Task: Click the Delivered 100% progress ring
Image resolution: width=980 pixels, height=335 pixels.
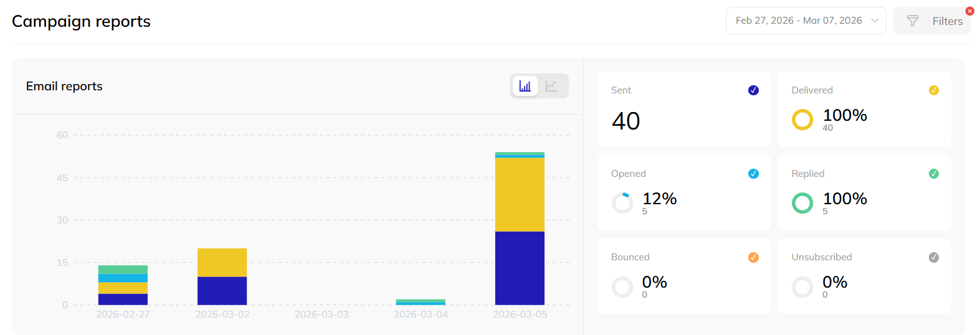Action: [802, 120]
